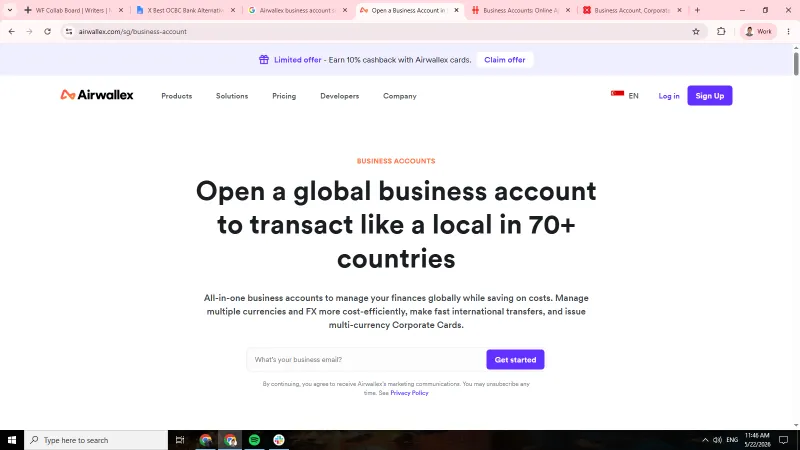The width and height of the screenshot is (800, 450).
Task: Open the browser extensions puzzle icon
Action: click(721, 31)
